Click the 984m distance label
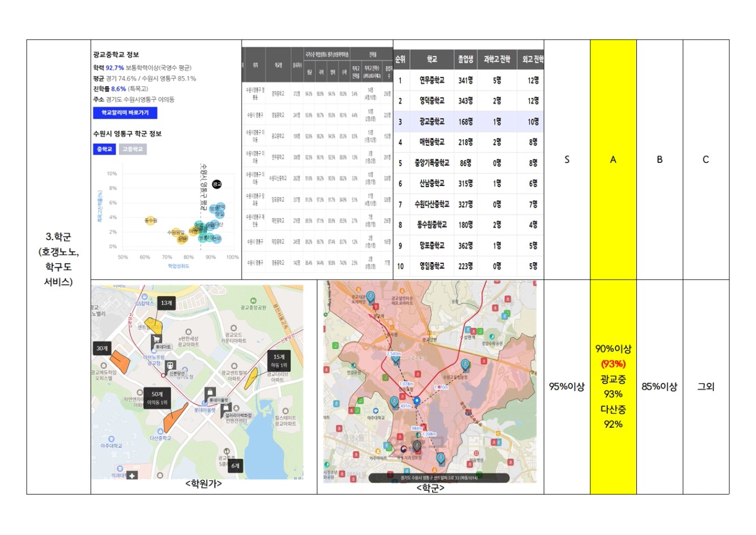Viewport: 756px width, 535px height. pyautogui.click(x=417, y=428)
